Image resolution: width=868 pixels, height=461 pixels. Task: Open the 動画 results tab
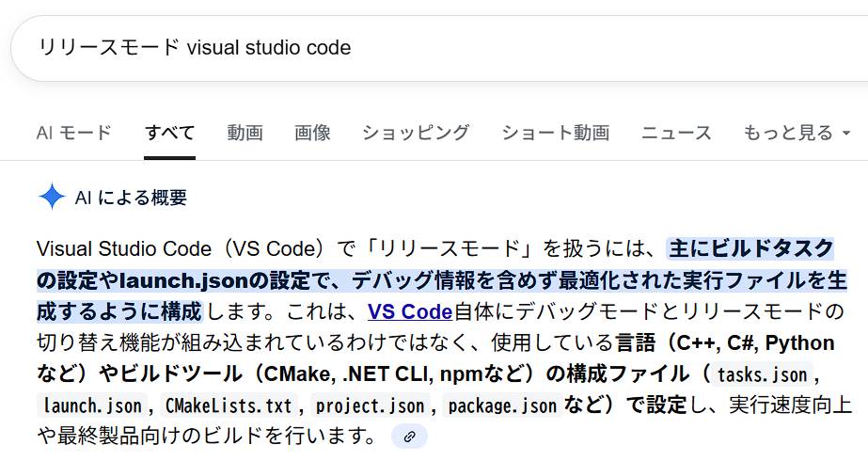click(245, 133)
